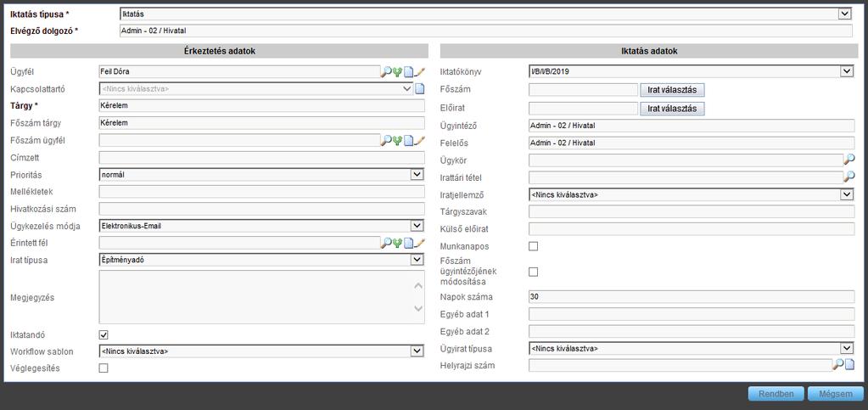The image size is (868, 410).
Task: Click the Napok száma field showing 30
Action: coord(692,297)
